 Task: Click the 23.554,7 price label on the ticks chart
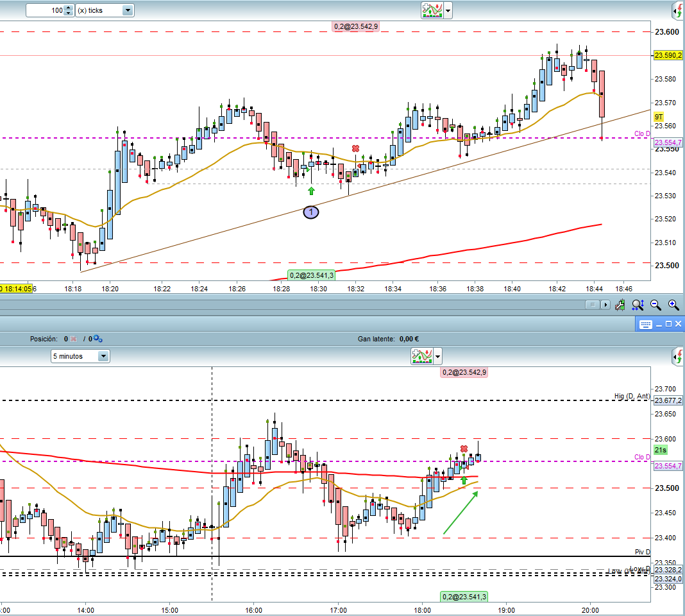(x=668, y=142)
